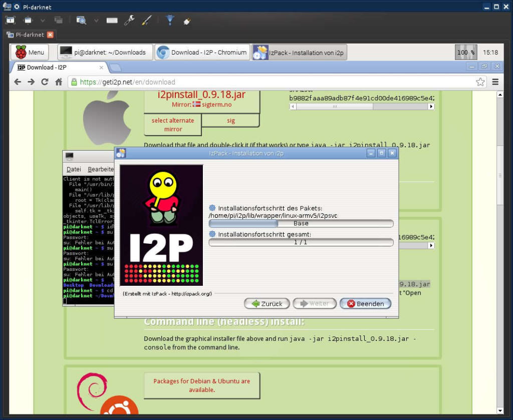Image resolution: width=513 pixels, height=420 pixels.
Task: Click the Base package progress bar
Action: (301, 224)
